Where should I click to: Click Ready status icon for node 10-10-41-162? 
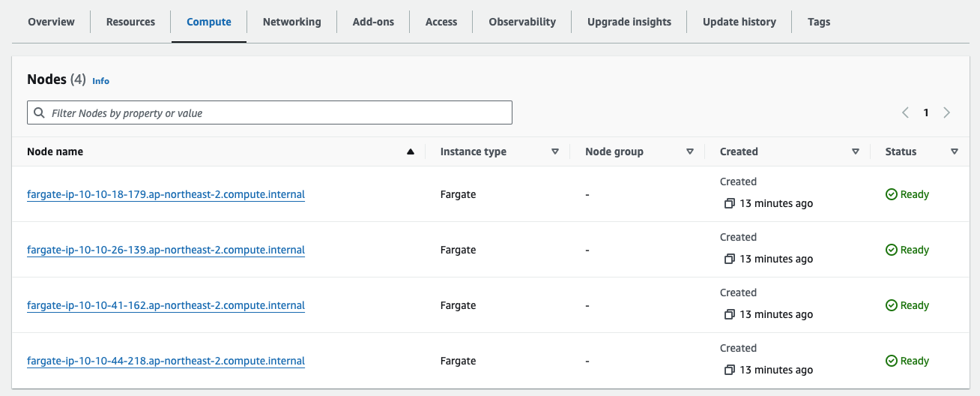tap(892, 305)
